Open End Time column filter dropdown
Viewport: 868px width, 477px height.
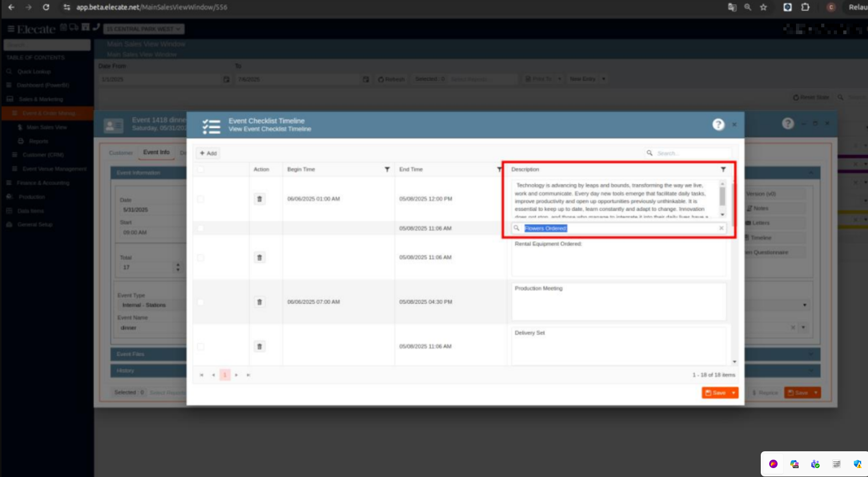[499, 170]
